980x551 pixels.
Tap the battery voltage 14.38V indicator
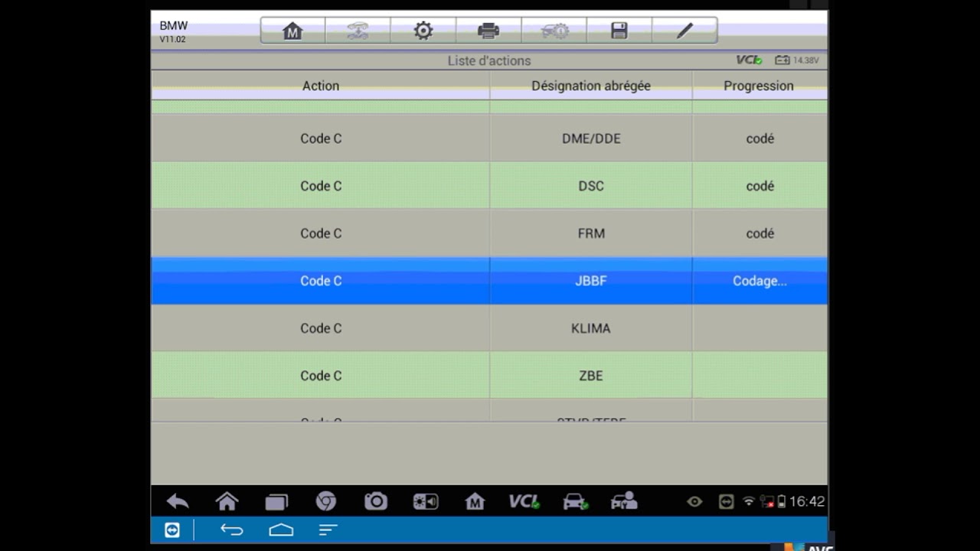(x=797, y=60)
